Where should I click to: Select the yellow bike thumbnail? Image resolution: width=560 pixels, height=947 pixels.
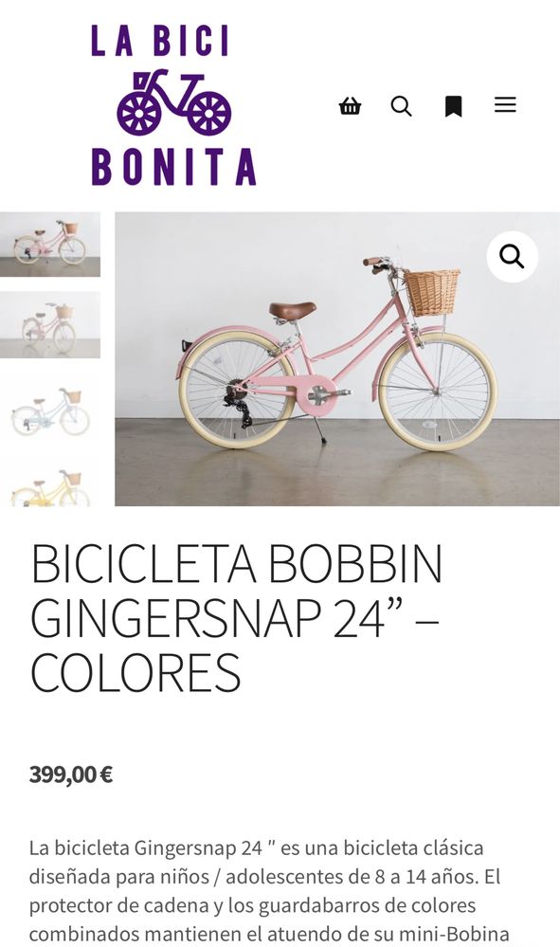tap(50, 486)
